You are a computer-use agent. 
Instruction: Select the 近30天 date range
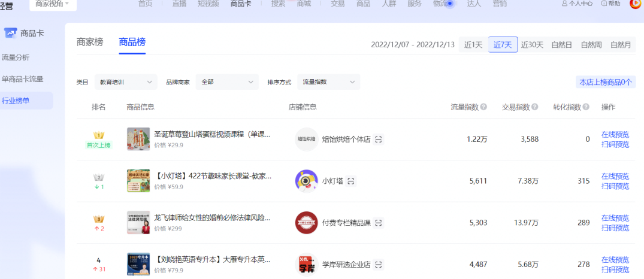(x=533, y=45)
